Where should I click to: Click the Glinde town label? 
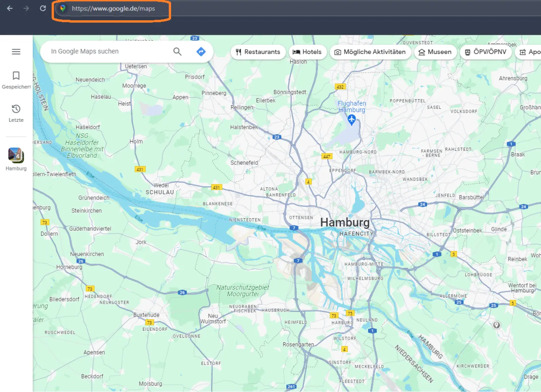pyautogui.click(x=499, y=229)
